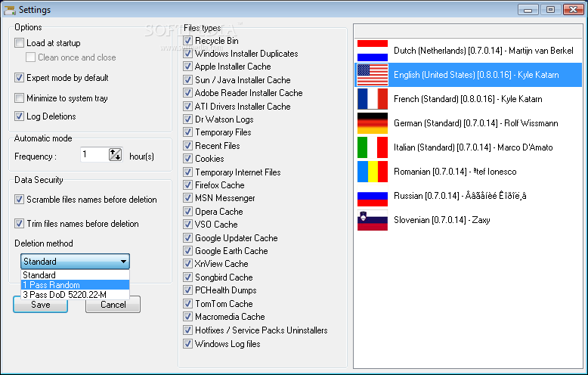The image size is (588, 375).
Task: Select Dutch (Netherlands) language
Action: tap(468, 51)
